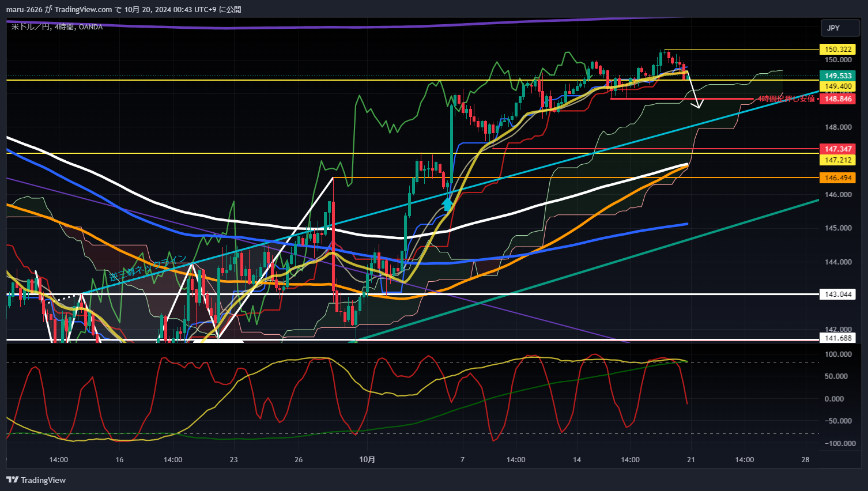Screen dimensions: 868x491
Task: Click the 逆三尊ネックライン trendline label
Action: pyautogui.click(x=148, y=267)
